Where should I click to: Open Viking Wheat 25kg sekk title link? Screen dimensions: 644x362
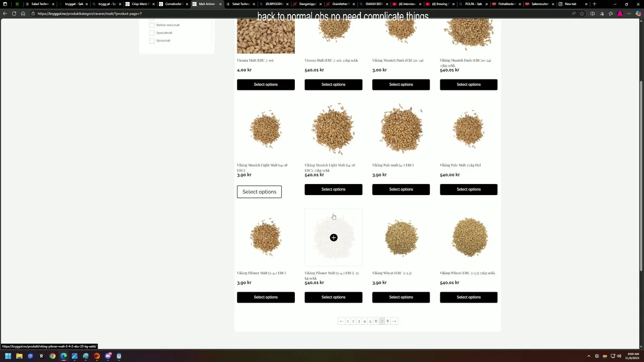[x=467, y=273]
